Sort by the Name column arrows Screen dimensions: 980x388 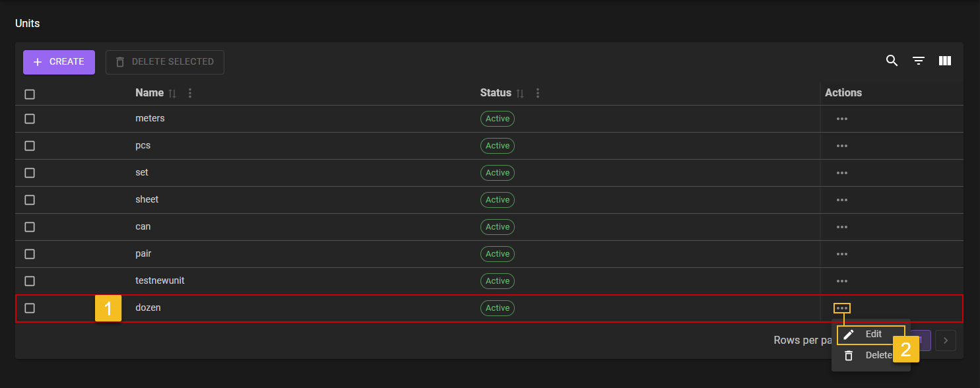point(172,94)
